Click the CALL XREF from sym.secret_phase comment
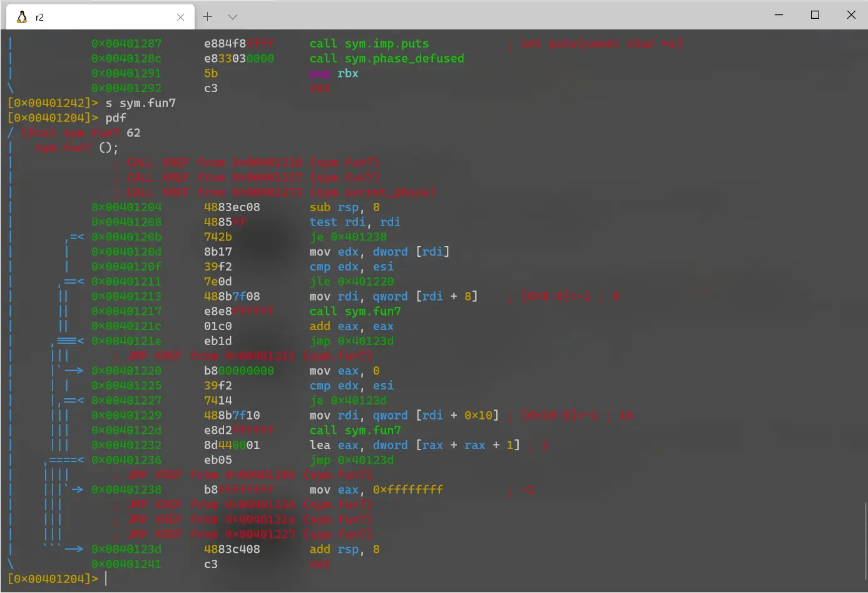 point(275,192)
